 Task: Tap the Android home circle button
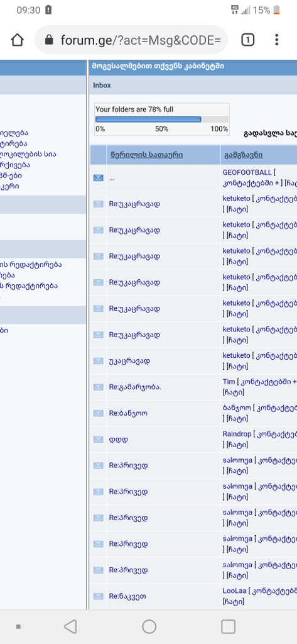coord(149,626)
